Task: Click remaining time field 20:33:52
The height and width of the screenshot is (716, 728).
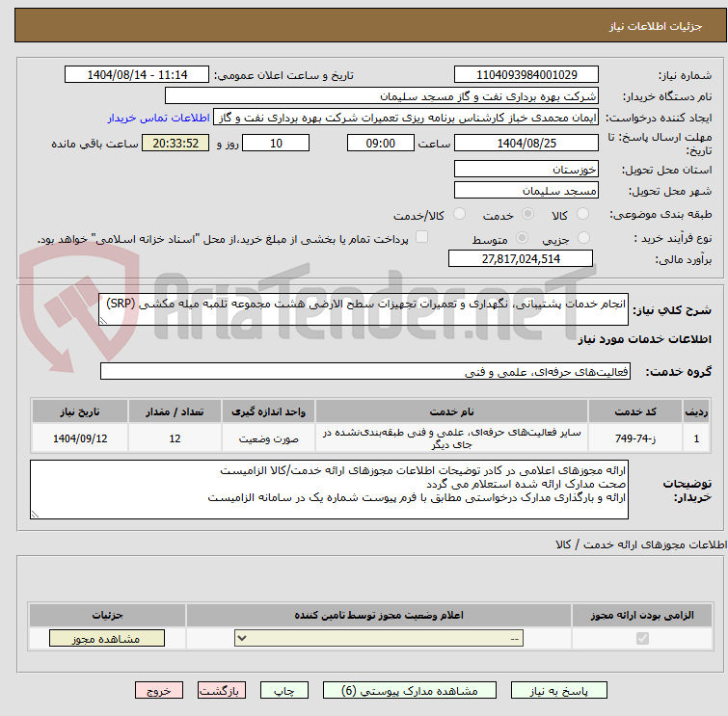Action: pos(175,143)
